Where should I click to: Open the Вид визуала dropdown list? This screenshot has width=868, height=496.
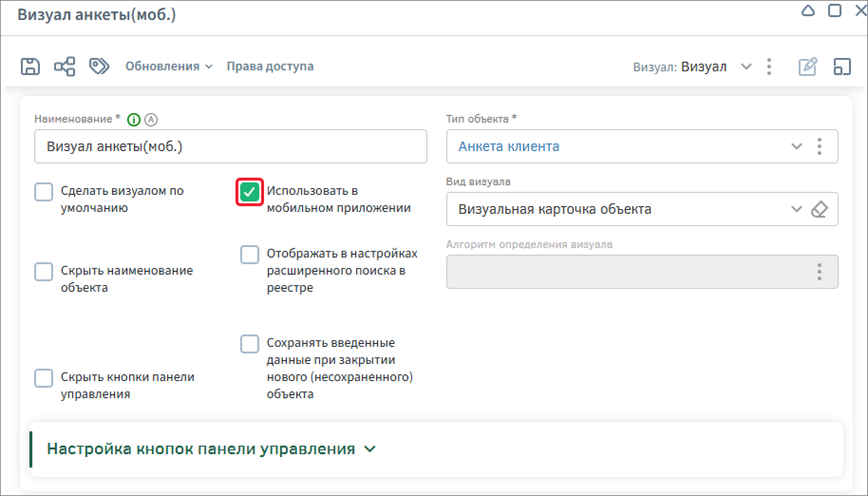pyautogui.click(x=796, y=209)
